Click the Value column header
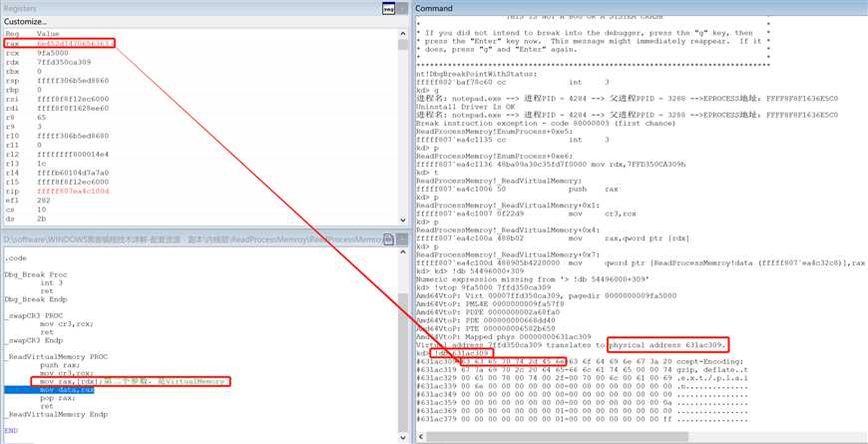Image resolution: width=868 pixels, height=444 pixels. point(47,34)
